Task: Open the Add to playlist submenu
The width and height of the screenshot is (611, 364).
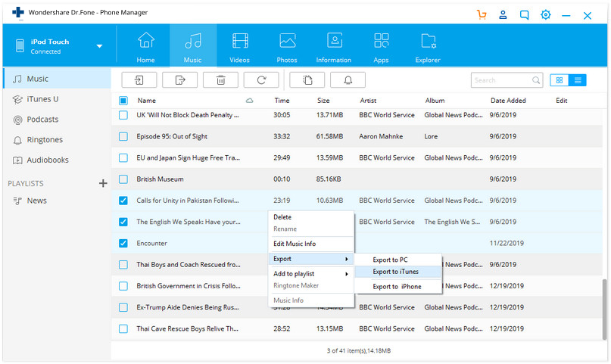Action: 311,274
